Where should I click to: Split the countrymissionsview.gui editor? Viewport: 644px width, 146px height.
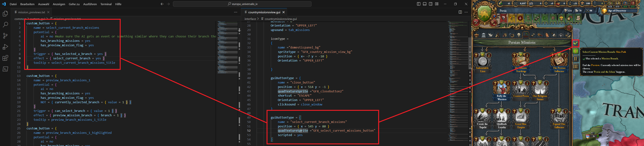(x=460, y=12)
